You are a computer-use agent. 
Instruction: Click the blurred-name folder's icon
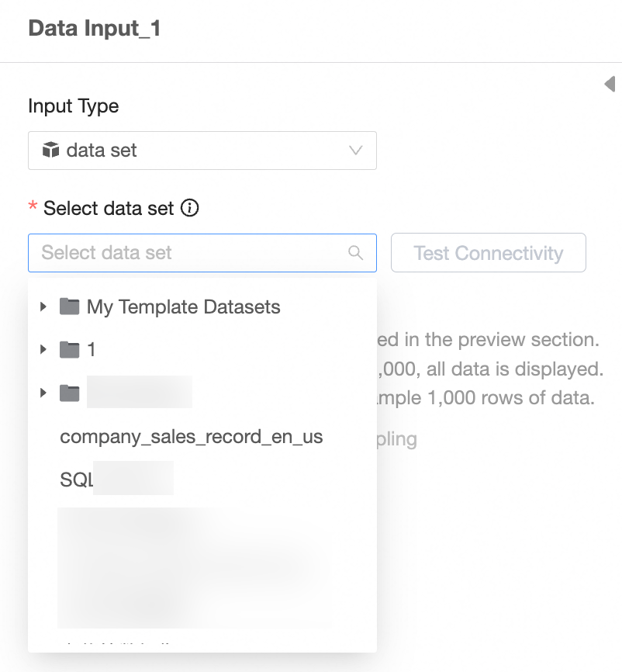coord(70,393)
